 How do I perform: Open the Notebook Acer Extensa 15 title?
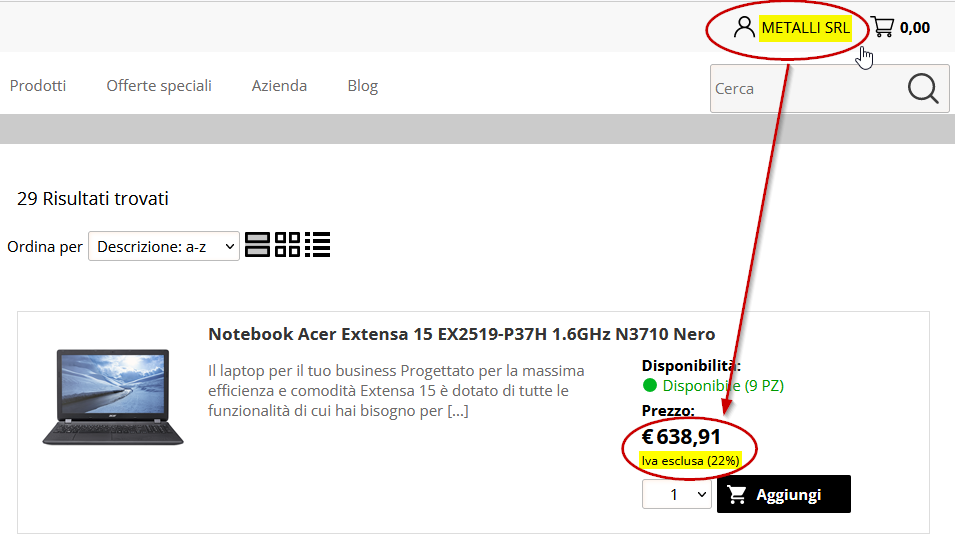click(462, 334)
